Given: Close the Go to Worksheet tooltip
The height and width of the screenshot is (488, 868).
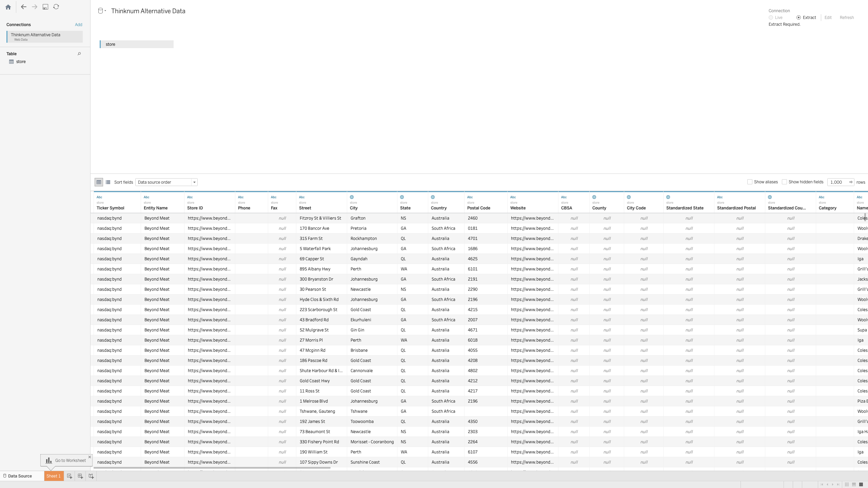Looking at the screenshot, I should (90, 457).
